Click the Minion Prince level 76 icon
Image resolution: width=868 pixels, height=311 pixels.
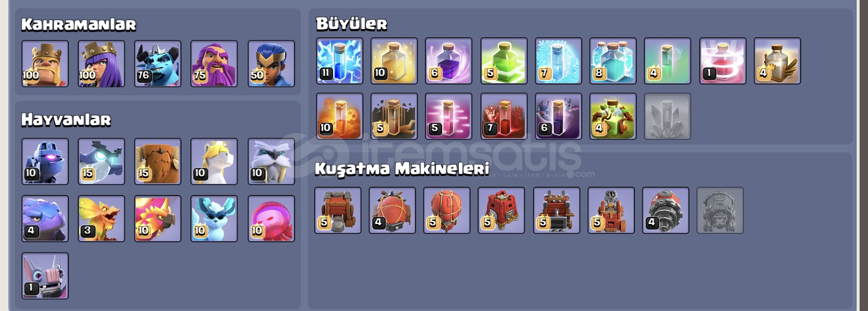(x=158, y=64)
